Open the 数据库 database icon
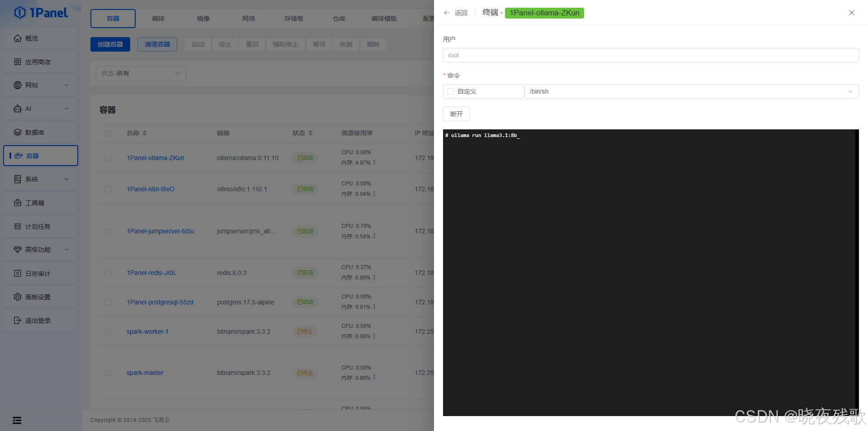Image resolution: width=868 pixels, height=431 pixels. pyautogui.click(x=18, y=133)
